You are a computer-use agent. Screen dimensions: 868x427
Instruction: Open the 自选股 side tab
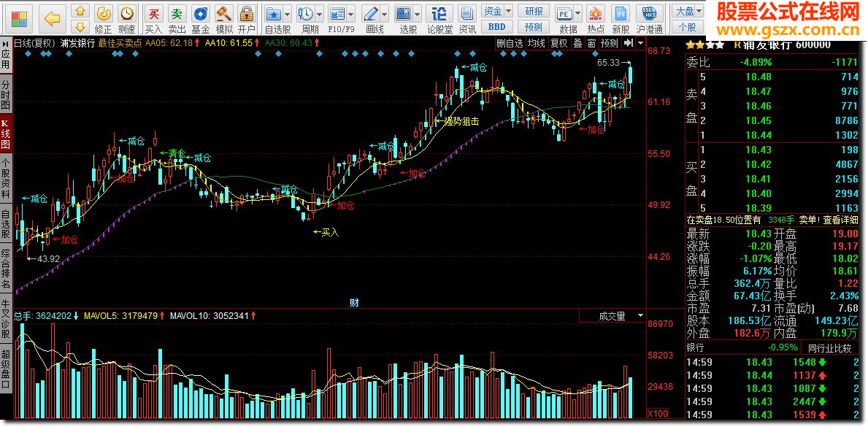point(6,224)
